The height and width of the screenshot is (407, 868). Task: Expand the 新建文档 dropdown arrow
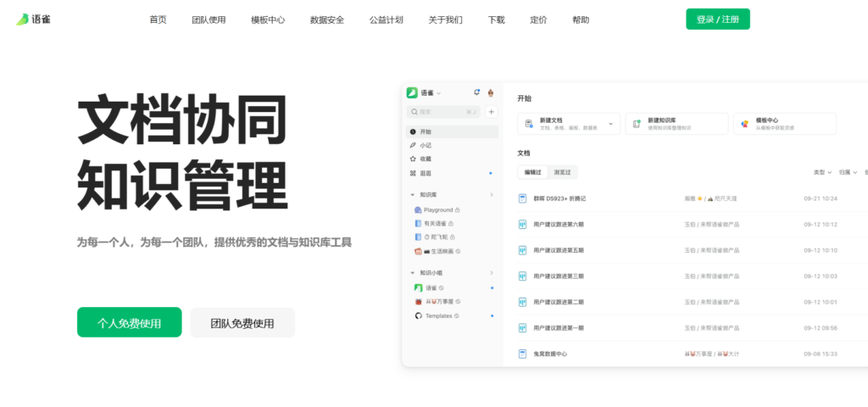pos(610,124)
